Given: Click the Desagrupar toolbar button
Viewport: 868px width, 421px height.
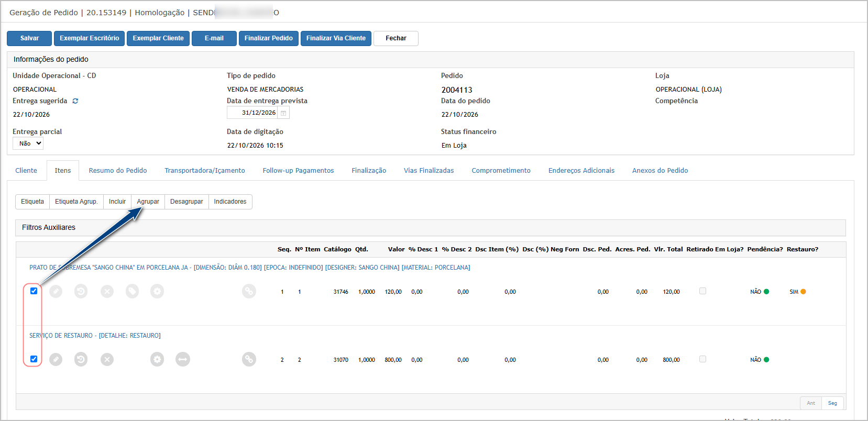Looking at the screenshot, I should (x=186, y=202).
